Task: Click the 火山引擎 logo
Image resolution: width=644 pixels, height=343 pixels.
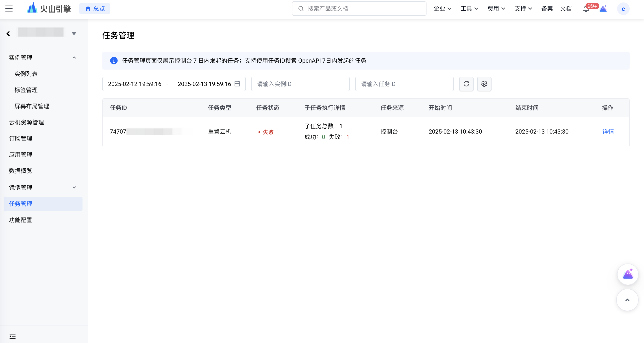Action: tap(49, 9)
